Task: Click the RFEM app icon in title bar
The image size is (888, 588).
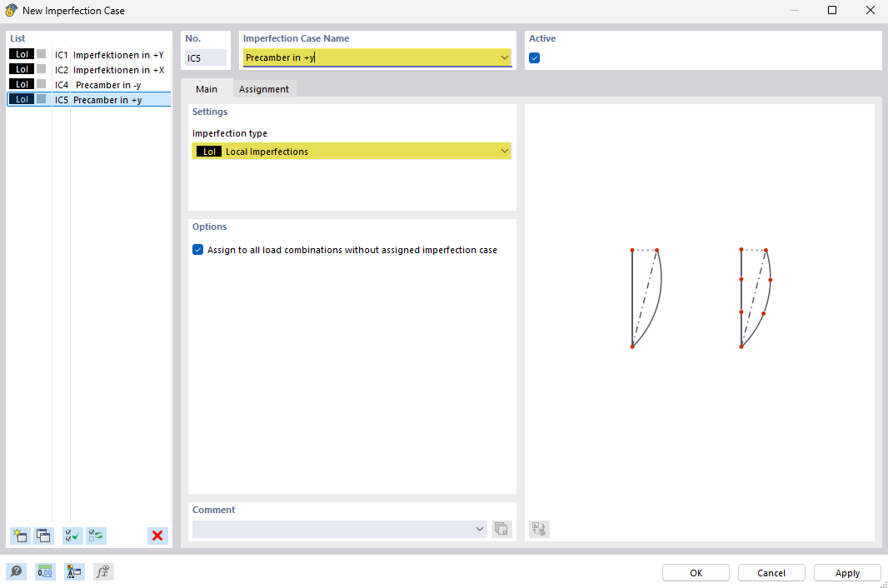Action: pyautogui.click(x=12, y=10)
